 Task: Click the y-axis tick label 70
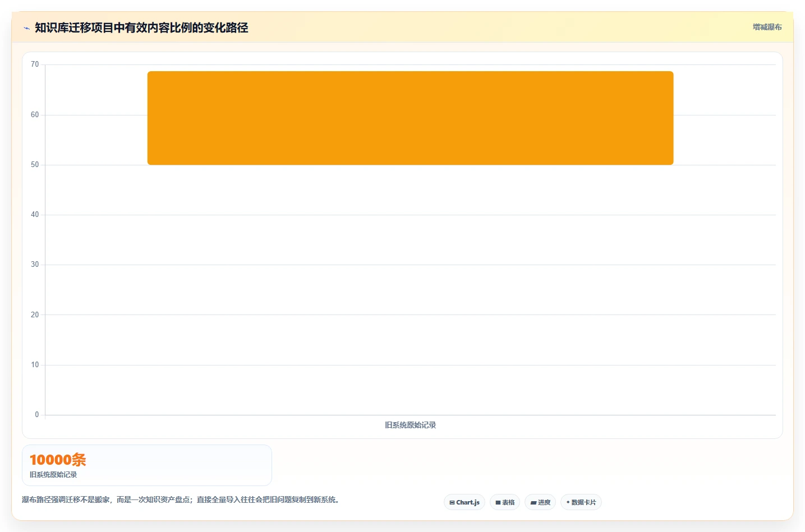click(x=35, y=64)
